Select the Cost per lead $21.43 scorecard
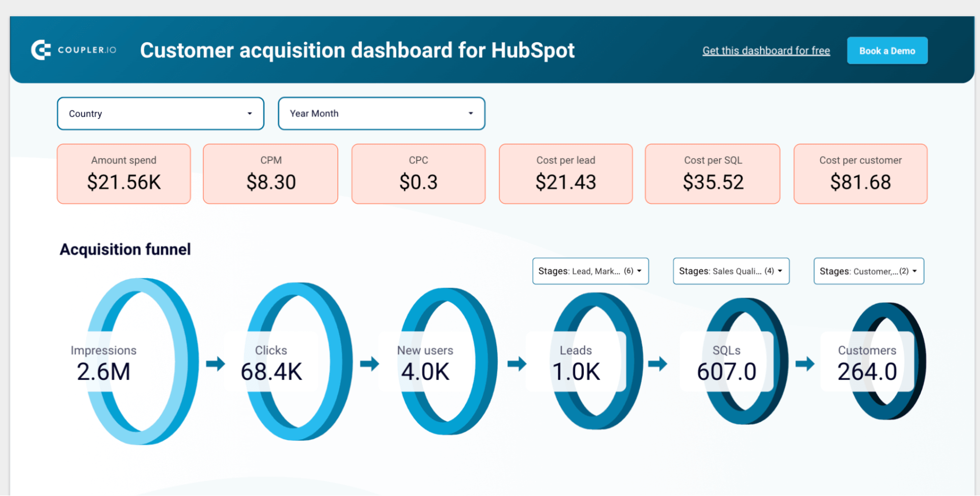Image resolution: width=980 pixels, height=496 pixels. [566, 174]
